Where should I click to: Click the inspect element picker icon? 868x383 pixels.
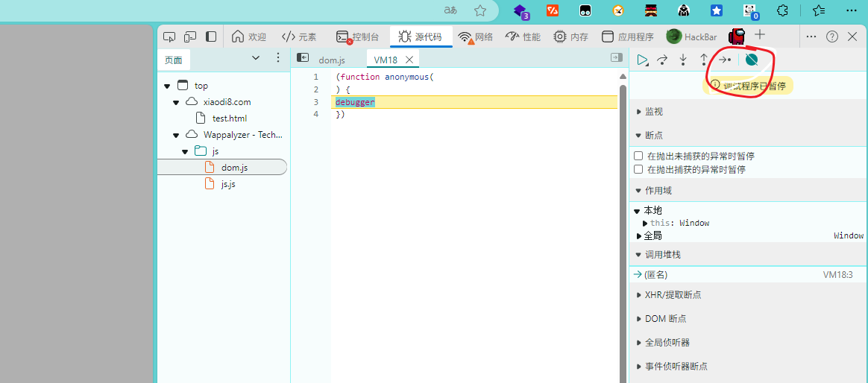(169, 37)
